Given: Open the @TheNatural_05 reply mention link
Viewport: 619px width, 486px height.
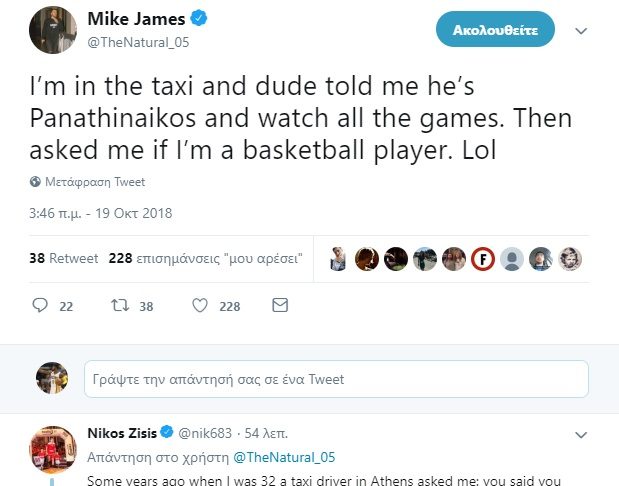Looking at the screenshot, I should tap(284, 457).
